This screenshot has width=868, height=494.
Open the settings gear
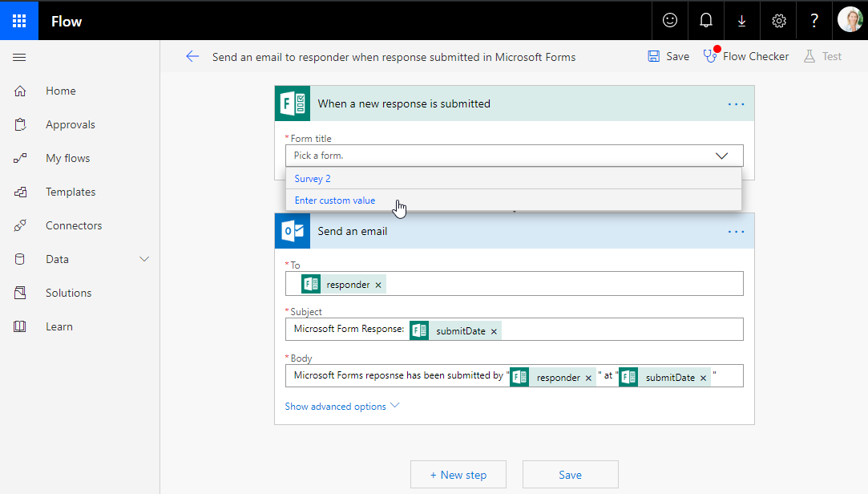tap(779, 22)
